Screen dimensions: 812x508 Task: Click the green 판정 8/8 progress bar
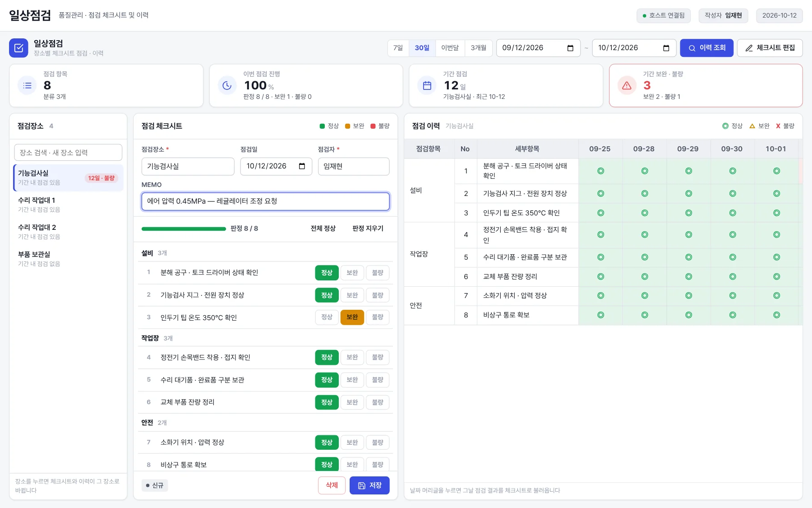point(184,229)
